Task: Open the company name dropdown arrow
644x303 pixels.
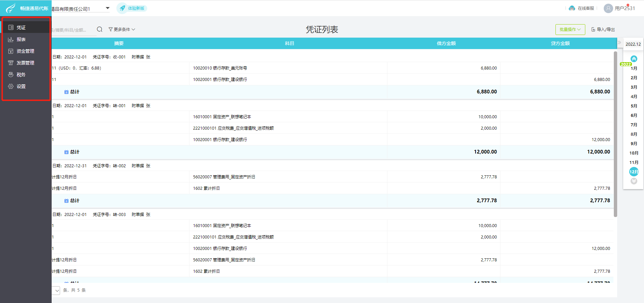Action: [108, 8]
